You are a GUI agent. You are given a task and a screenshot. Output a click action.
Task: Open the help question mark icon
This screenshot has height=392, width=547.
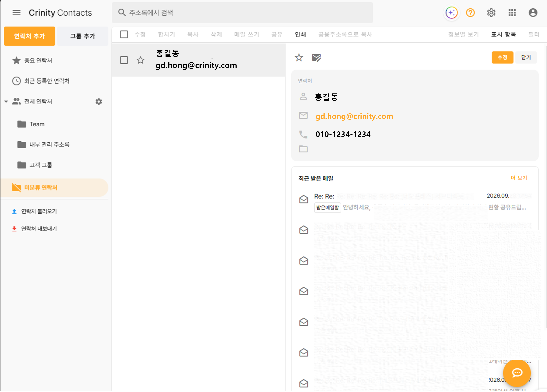(x=470, y=12)
